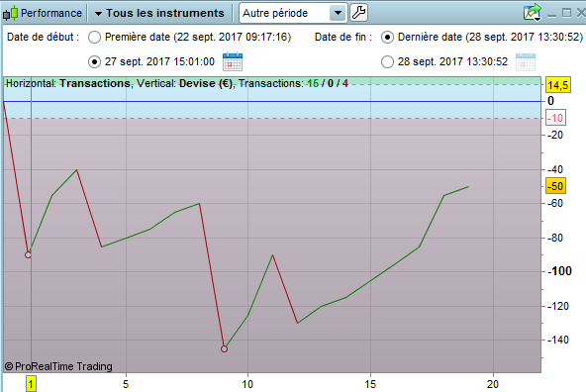Click the x-axis label 5

coord(126,384)
